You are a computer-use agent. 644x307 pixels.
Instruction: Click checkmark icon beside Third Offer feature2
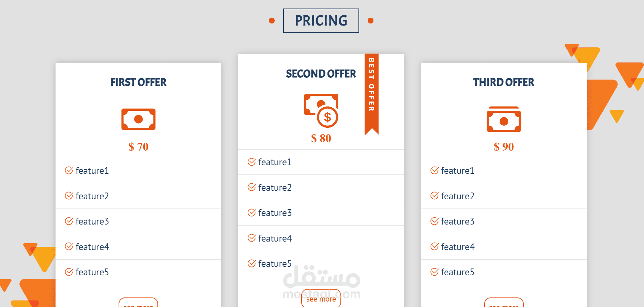434,196
